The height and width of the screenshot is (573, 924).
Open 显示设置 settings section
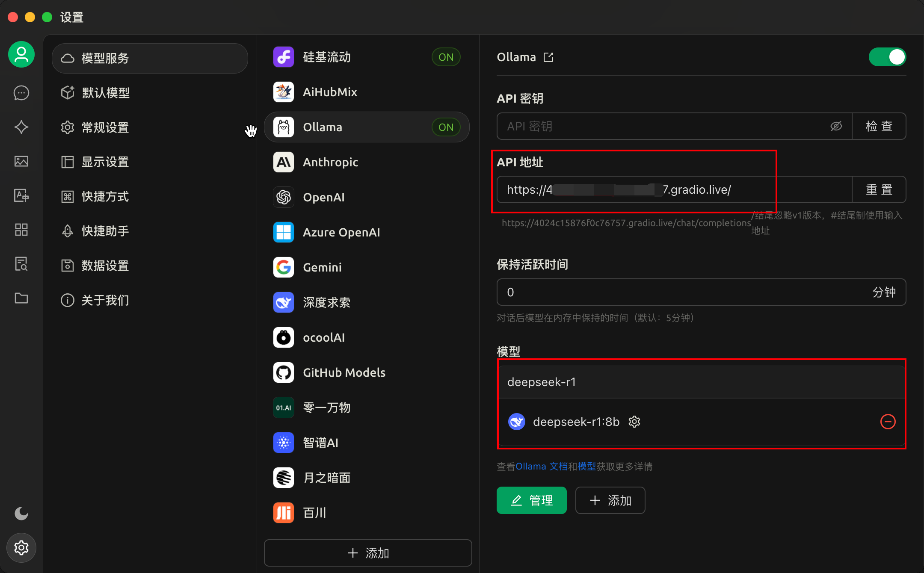(105, 162)
